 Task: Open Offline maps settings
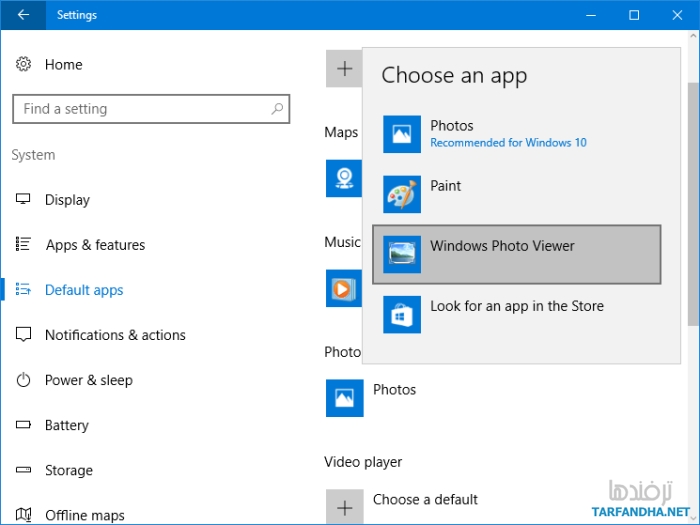click(x=85, y=515)
